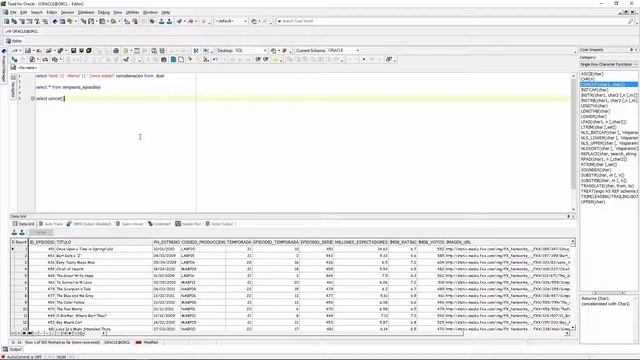
Task: Click the Execute statement green arrow icon
Action: coord(14,60)
